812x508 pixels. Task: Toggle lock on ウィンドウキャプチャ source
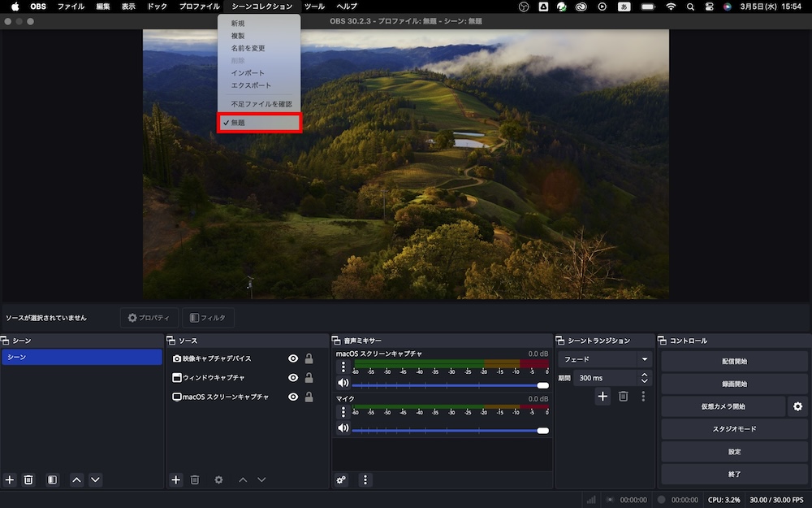[x=309, y=378]
